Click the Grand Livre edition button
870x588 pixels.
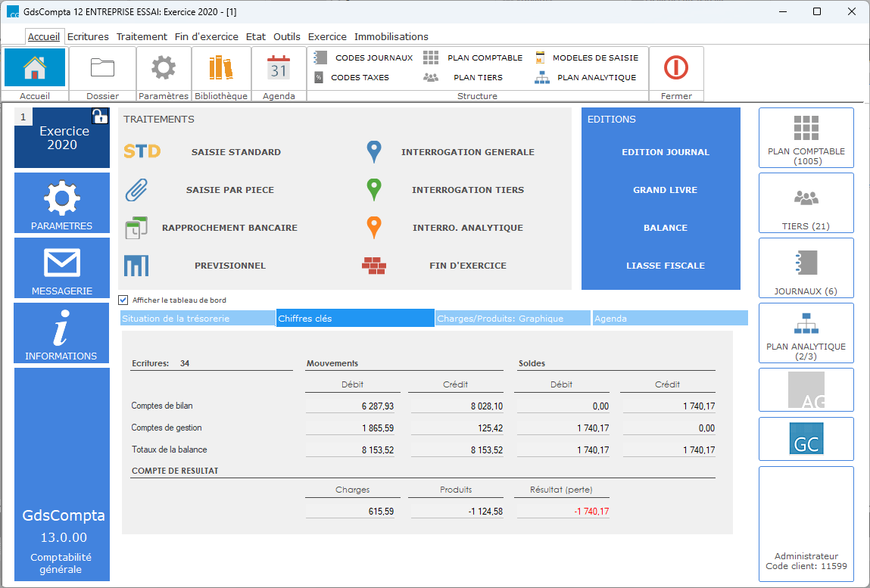[665, 190]
